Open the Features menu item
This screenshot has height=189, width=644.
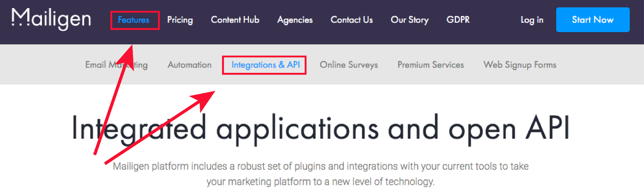(133, 20)
